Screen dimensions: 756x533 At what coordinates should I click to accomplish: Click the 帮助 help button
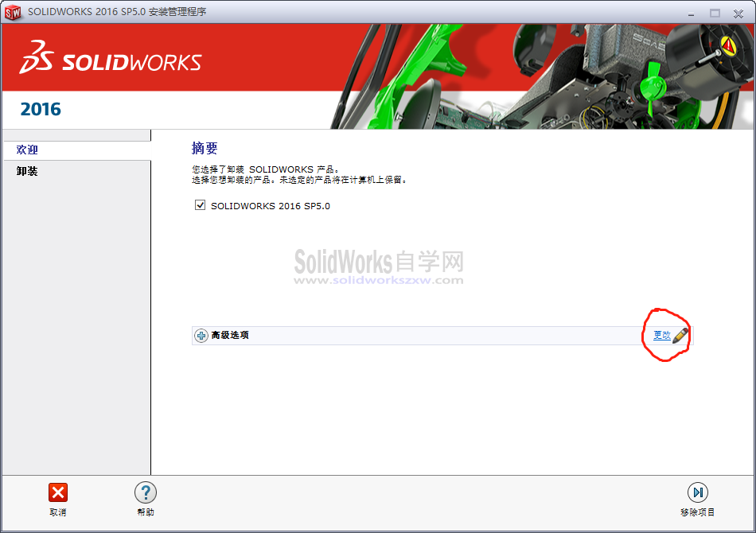tap(146, 501)
